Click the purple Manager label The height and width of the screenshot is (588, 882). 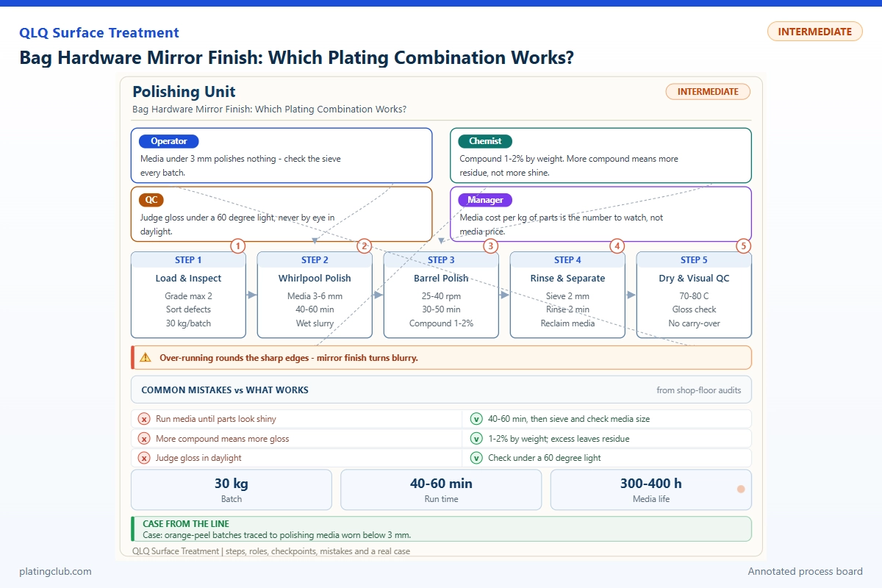point(485,200)
